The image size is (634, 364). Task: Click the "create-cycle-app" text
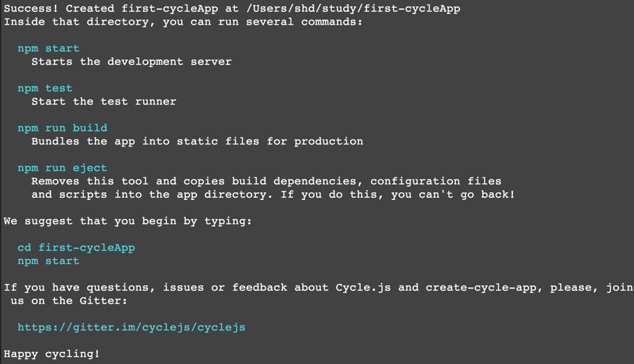pos(481,287)
